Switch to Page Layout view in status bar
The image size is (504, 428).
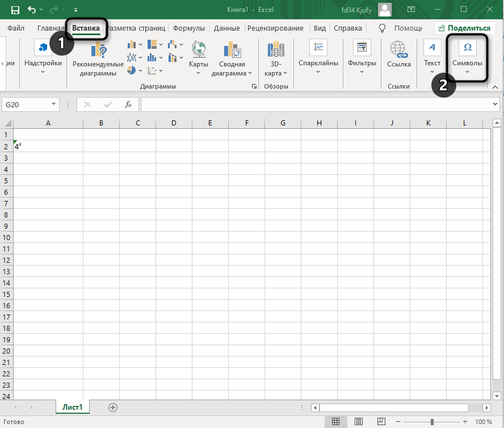click(359, 422)
